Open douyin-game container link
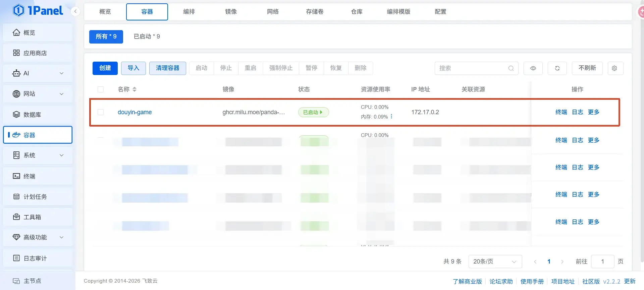The image size is (644, 290). point(135,112)
